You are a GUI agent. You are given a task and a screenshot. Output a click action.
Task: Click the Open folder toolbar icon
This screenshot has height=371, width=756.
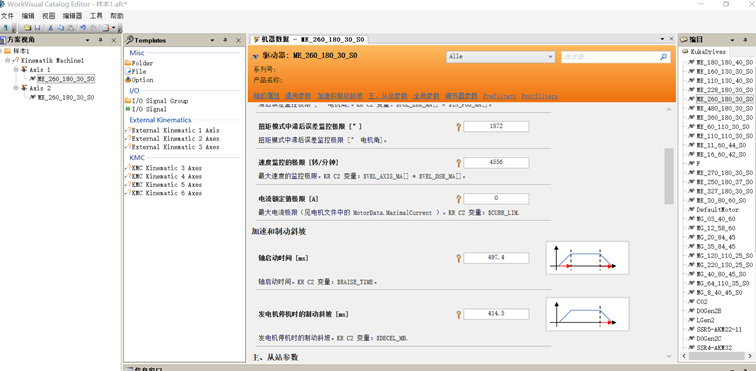(28, 28)
